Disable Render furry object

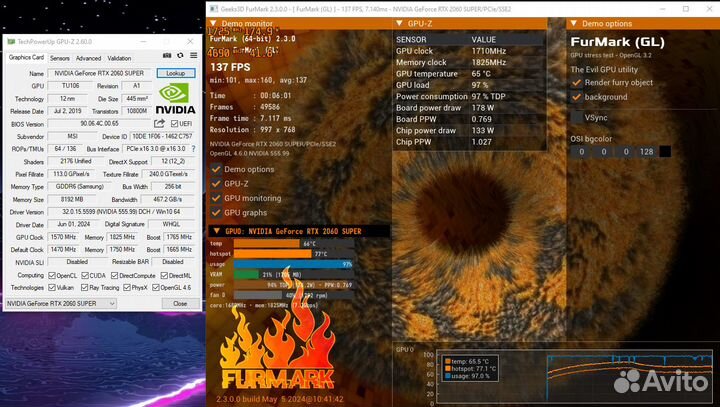[x=576, y=83]
